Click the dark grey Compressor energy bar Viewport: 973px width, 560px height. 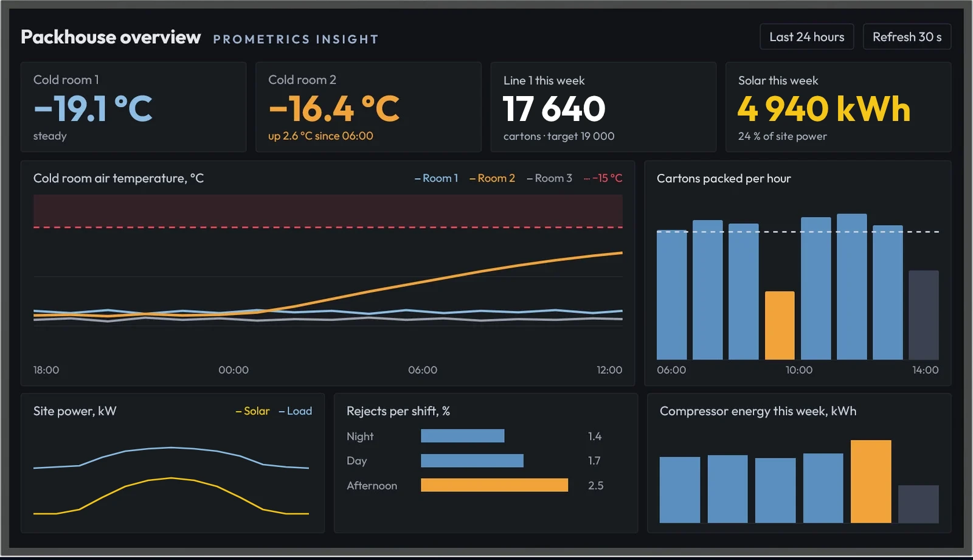[x=918, y=504]
